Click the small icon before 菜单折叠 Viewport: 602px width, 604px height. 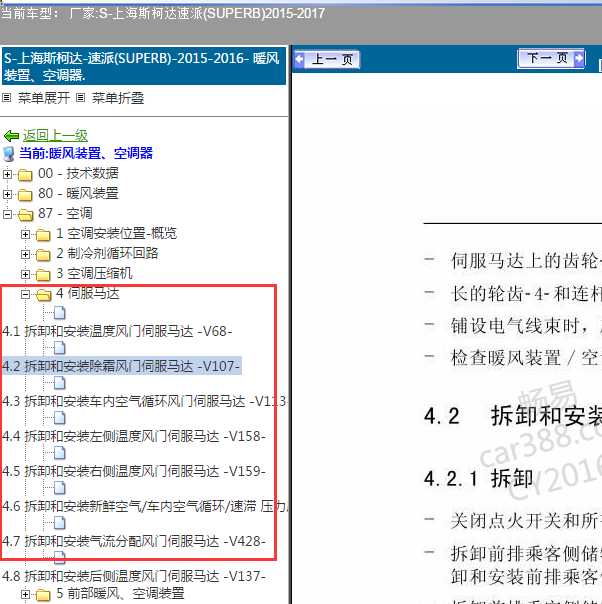pos(80,98)
